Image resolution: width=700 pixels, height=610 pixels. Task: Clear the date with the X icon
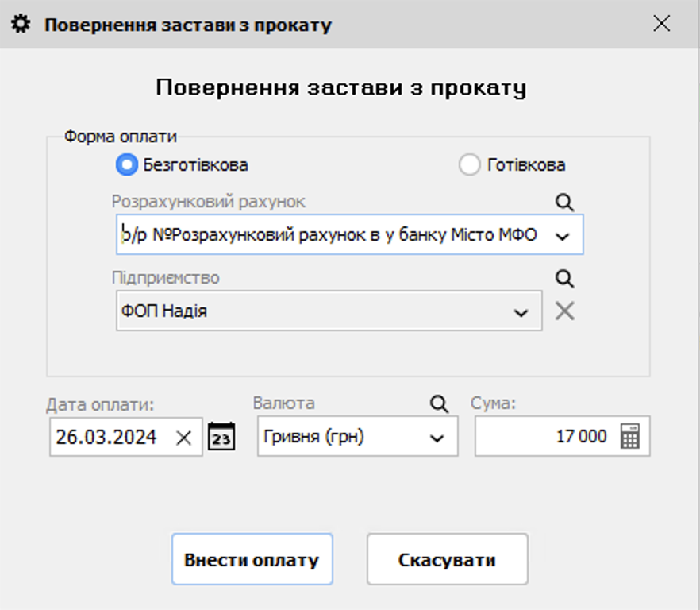coord(185,436)
